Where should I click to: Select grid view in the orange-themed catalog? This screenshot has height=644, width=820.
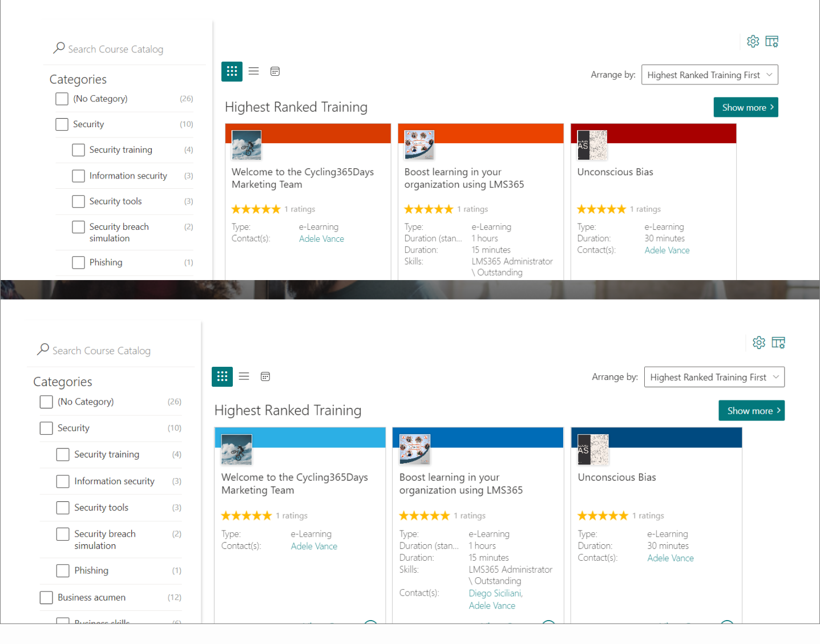[232, 71]
